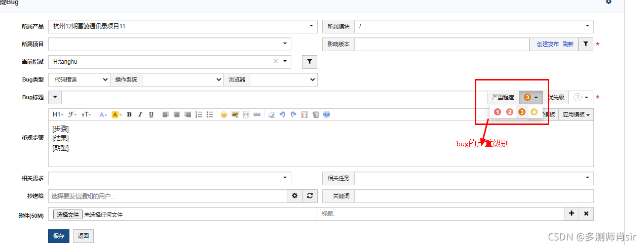644x246 pixels.
Task: Open editor help icon
Action: pyautogui.click(x=326, y=114)
